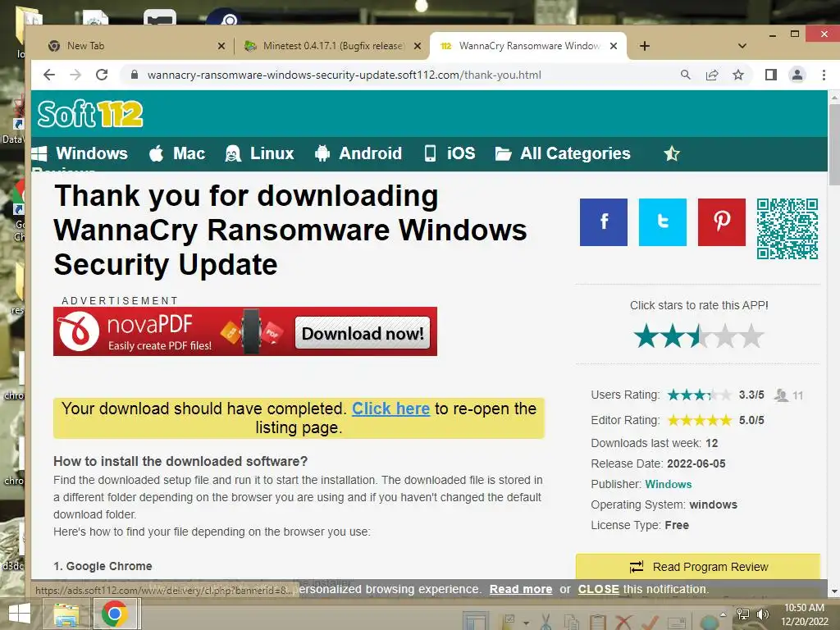
Task: Click the star icon in navigation bar
Action: click(x=672, y=154)
